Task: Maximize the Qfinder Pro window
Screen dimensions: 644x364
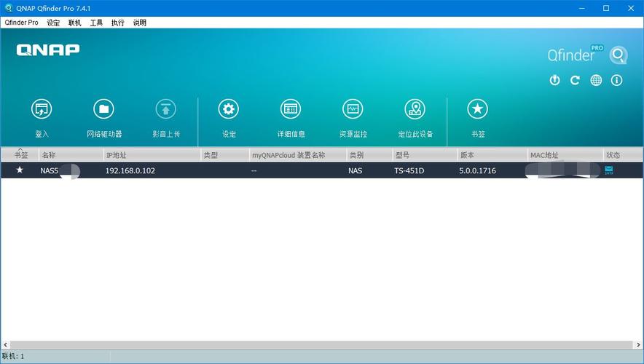Action: point(606,8)
